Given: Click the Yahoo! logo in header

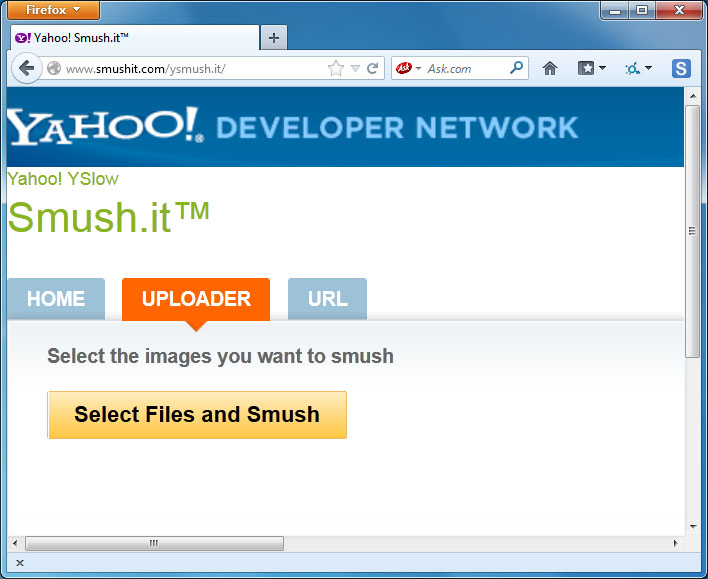Looking at the screenshot, I should click(x=105, y=126).
